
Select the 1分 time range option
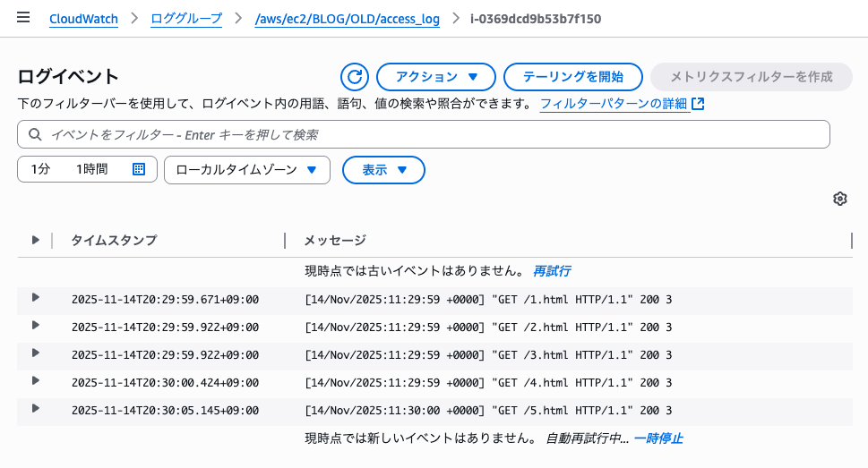click(40, 169)
